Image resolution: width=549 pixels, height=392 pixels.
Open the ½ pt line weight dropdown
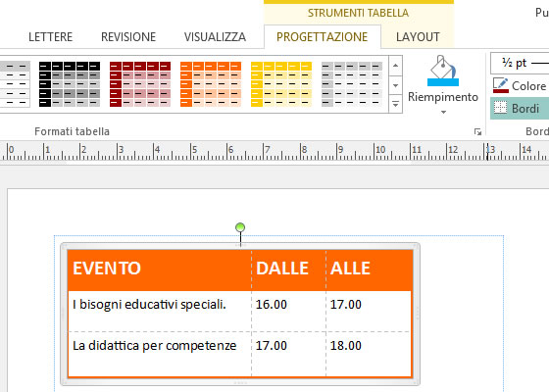click(x=520, y=63)
